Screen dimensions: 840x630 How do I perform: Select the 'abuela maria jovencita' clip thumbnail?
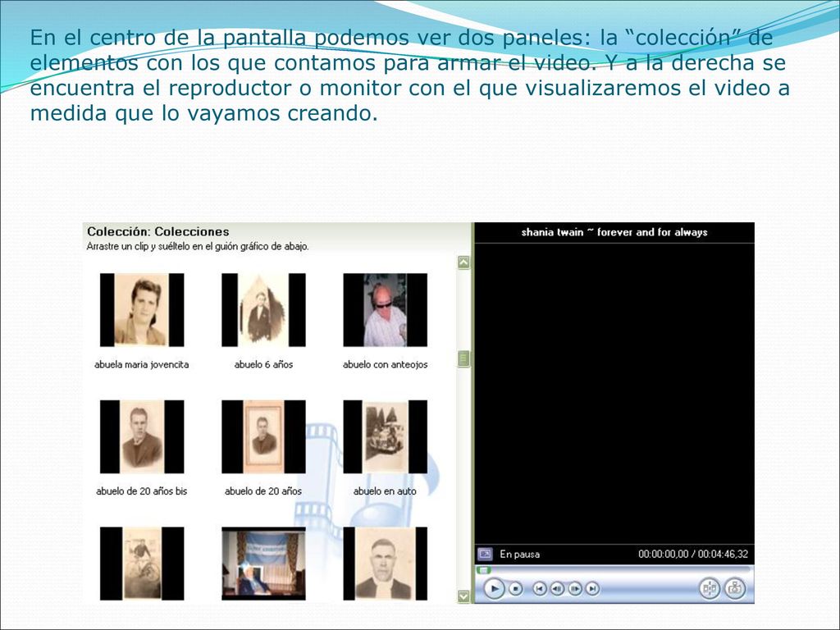pos(142,309)
